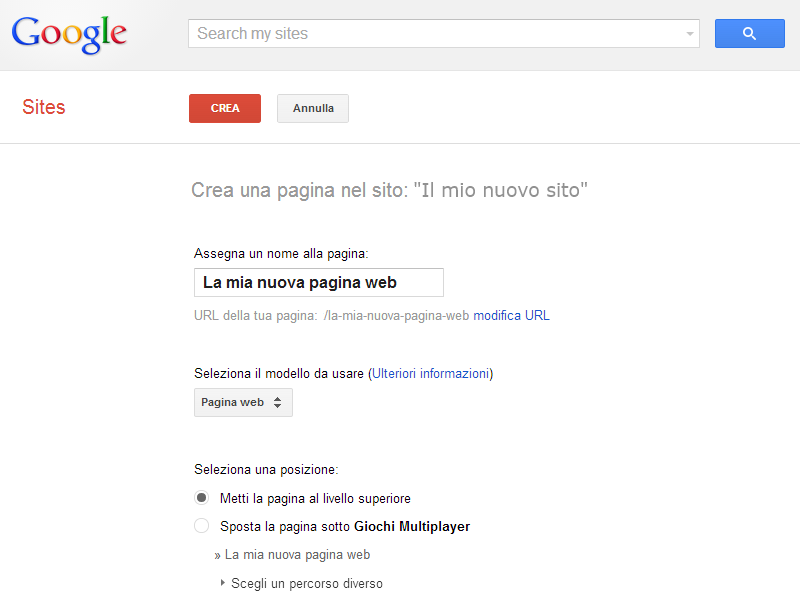Click the blue search magnifier icon
This screenshot has width=800, height=600.
749,33
